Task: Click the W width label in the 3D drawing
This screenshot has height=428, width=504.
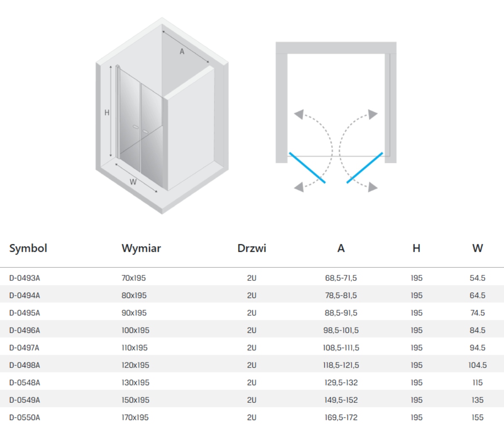Action: (133, 182)
